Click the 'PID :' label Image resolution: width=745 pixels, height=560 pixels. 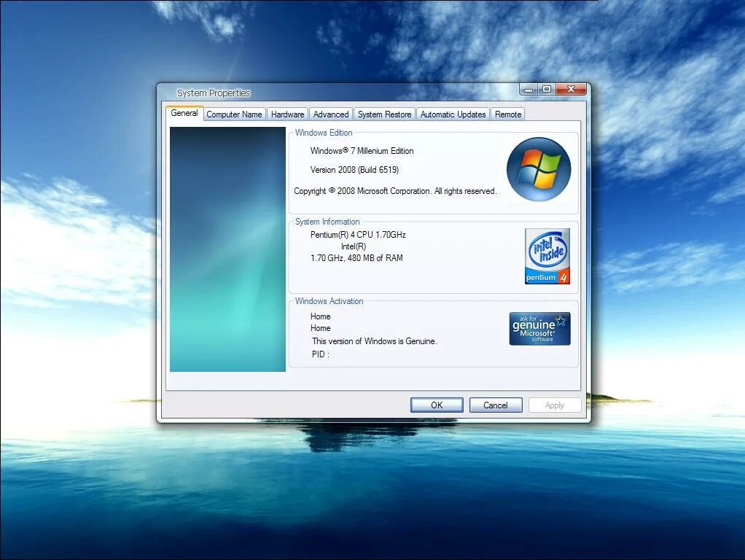tap(321, 354)
